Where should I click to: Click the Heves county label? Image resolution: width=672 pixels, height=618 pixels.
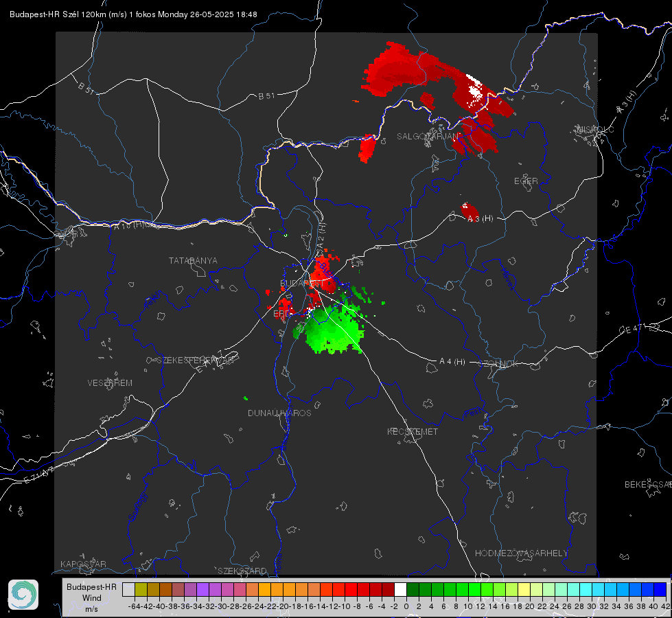point(507,279)
